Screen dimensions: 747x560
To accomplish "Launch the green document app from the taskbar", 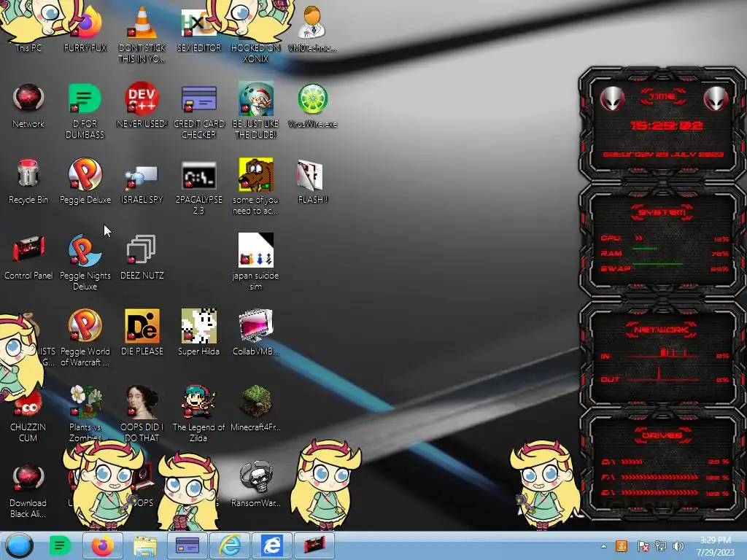I will pos(60,545).
